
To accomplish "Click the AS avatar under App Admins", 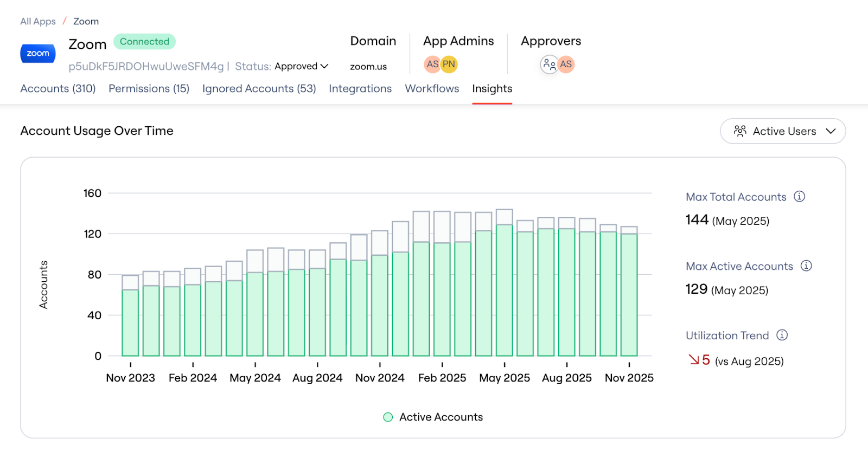I will [x=432, y=64].
